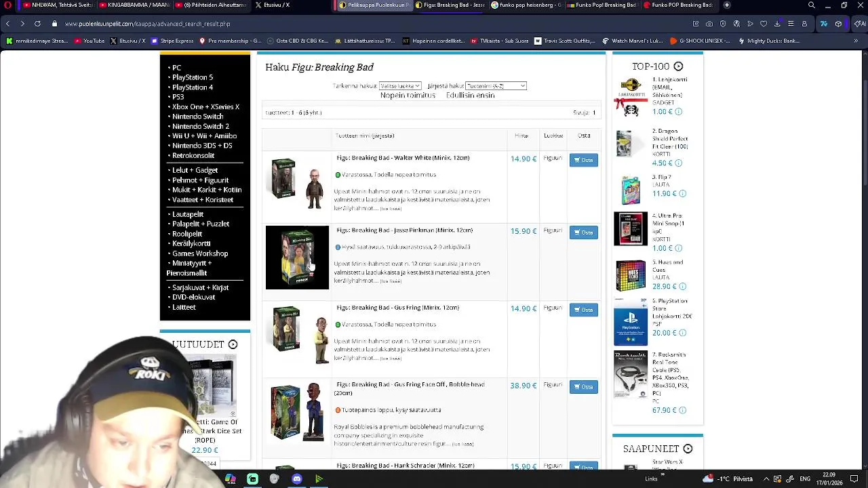Click info icon next to Ultra Pro 1.00 €
868x488 pixels.
pos(678,249)
